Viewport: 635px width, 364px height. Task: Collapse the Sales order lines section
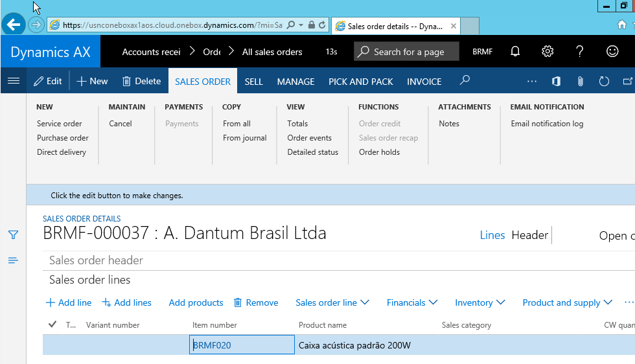[x=89, y=280]
